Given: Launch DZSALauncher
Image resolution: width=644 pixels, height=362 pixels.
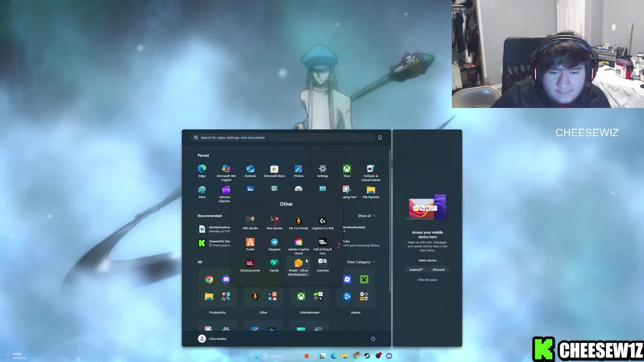Looking at the screenshot, I should pyautogui.click(x=250, y=265).
